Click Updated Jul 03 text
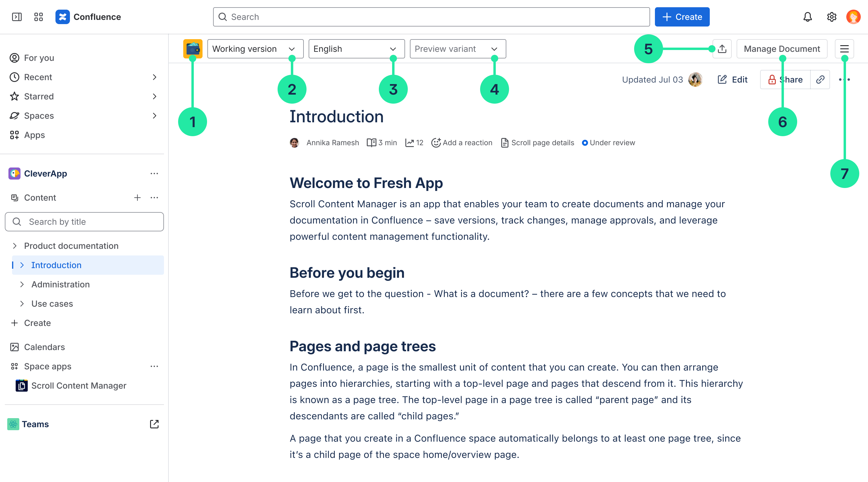 coord(652,80)
